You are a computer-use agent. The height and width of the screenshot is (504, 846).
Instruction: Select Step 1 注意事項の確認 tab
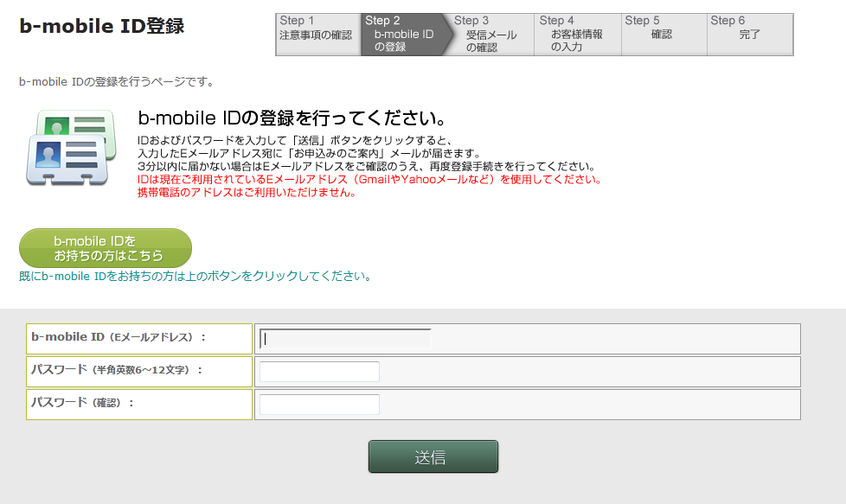click(x=317, y=35)
